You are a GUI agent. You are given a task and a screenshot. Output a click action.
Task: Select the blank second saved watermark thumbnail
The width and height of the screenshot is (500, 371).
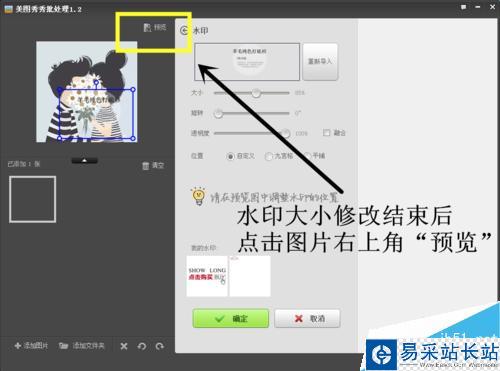tap(250, 276)
